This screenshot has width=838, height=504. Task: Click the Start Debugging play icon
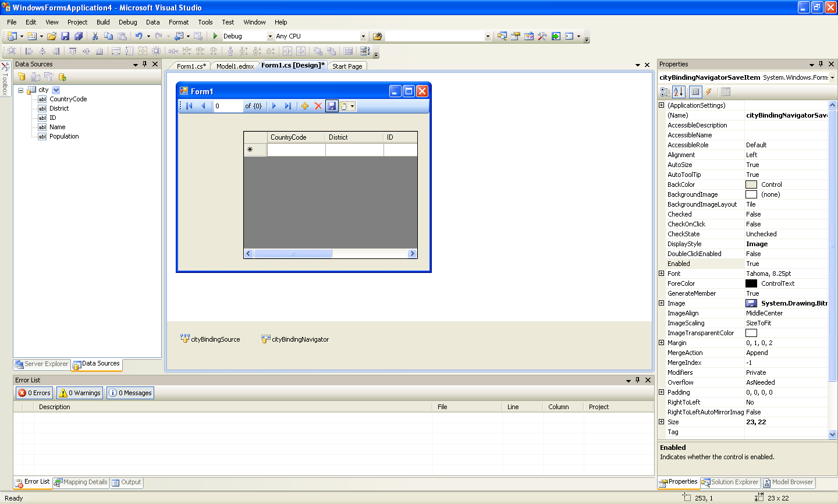point(215,36)
